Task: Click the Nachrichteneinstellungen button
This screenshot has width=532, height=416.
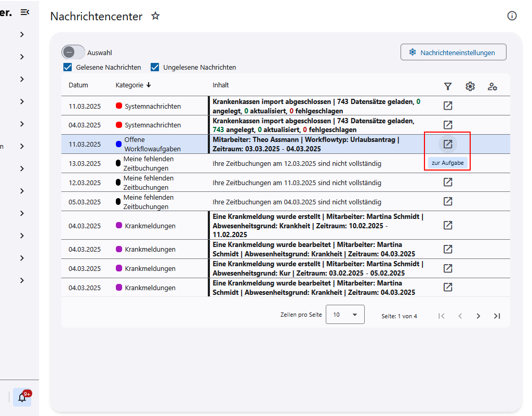Action: (x=453, y=52)
